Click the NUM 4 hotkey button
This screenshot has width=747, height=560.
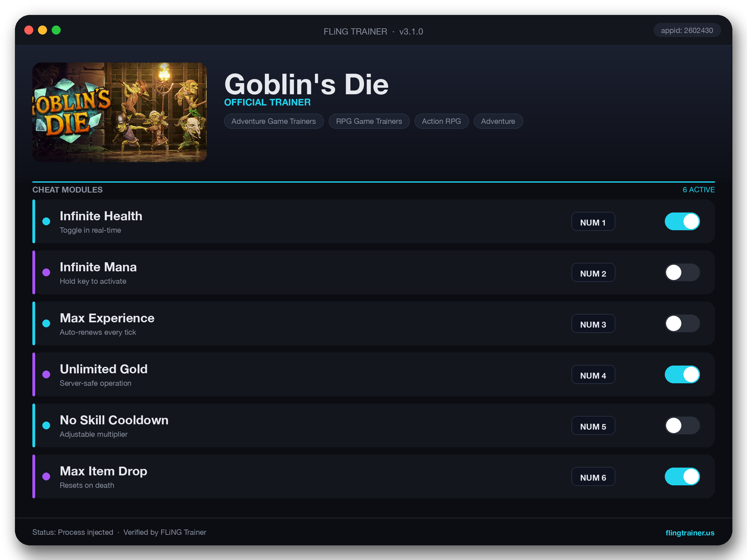point(593,374)
